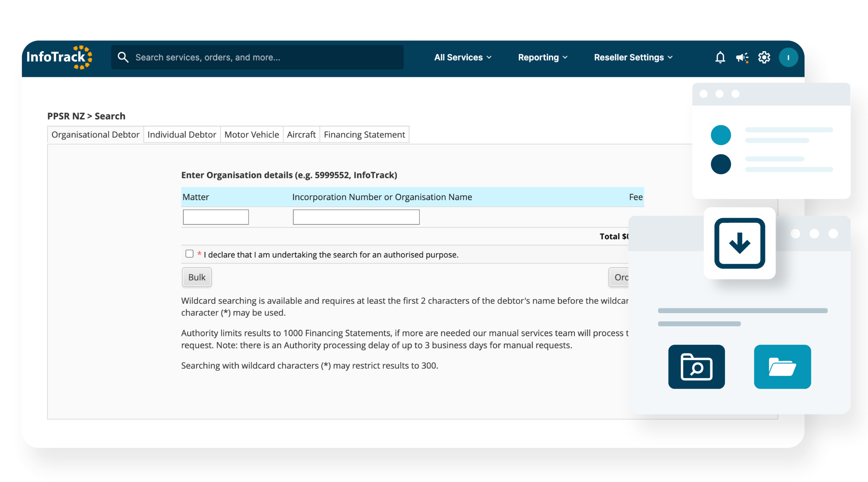Click the Enter Organisation details heading
The width and height of the screenshot is (868, 482).
(x=289, y=175)
